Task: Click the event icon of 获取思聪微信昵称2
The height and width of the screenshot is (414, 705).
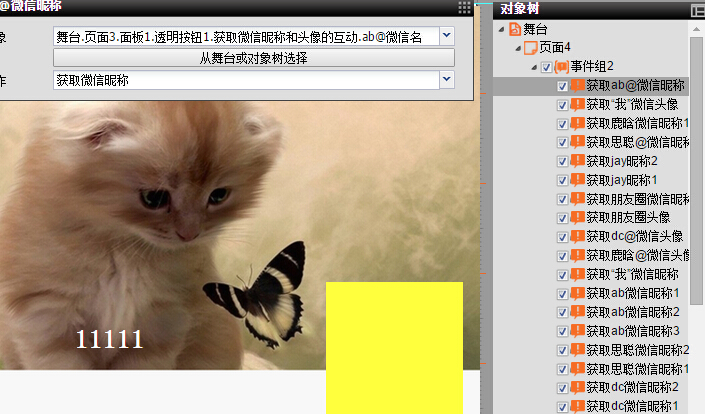Action: [x=577, y=350]
